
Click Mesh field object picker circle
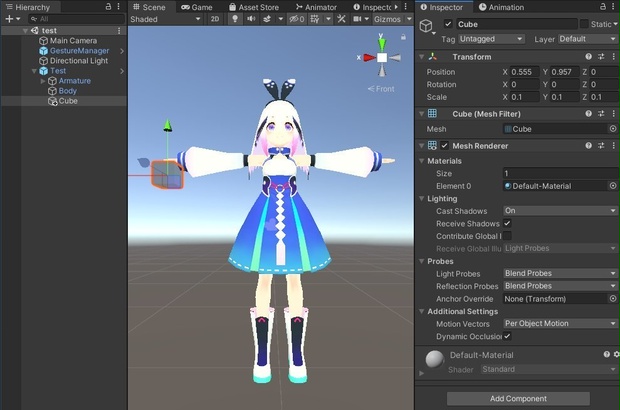coord(612,129)
